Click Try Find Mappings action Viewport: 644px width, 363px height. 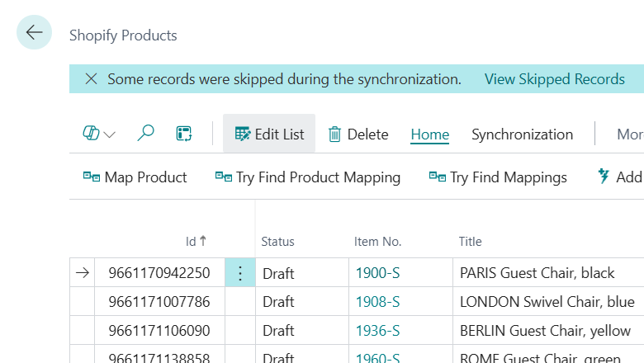498,177
